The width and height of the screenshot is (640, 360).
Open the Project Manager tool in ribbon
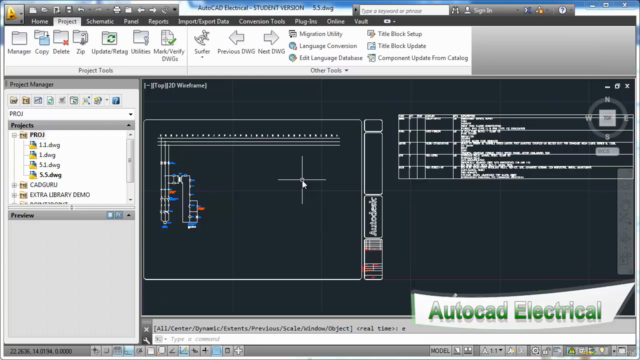tap(19, 42)
